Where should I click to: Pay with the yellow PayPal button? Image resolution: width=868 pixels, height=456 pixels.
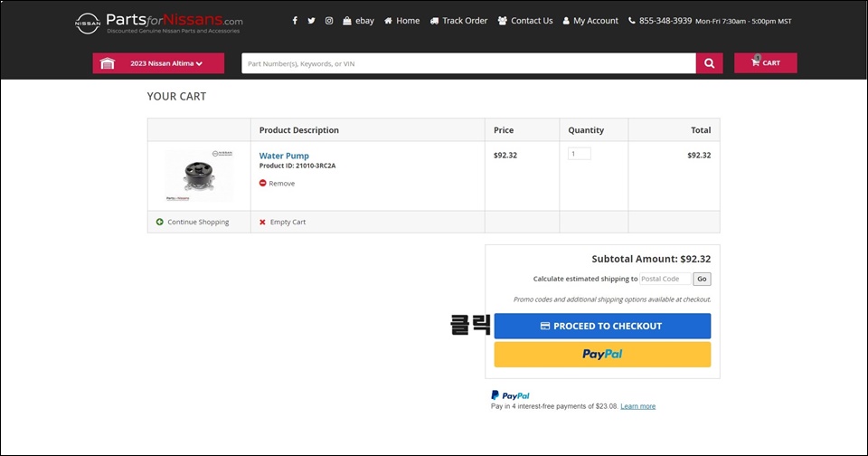(602, 354)
